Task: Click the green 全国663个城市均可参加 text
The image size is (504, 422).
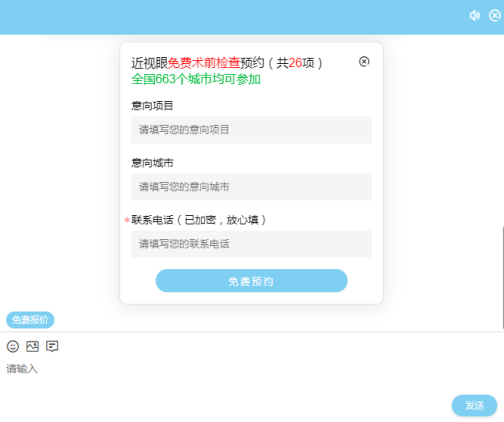Action: click(x=196, y=79)
